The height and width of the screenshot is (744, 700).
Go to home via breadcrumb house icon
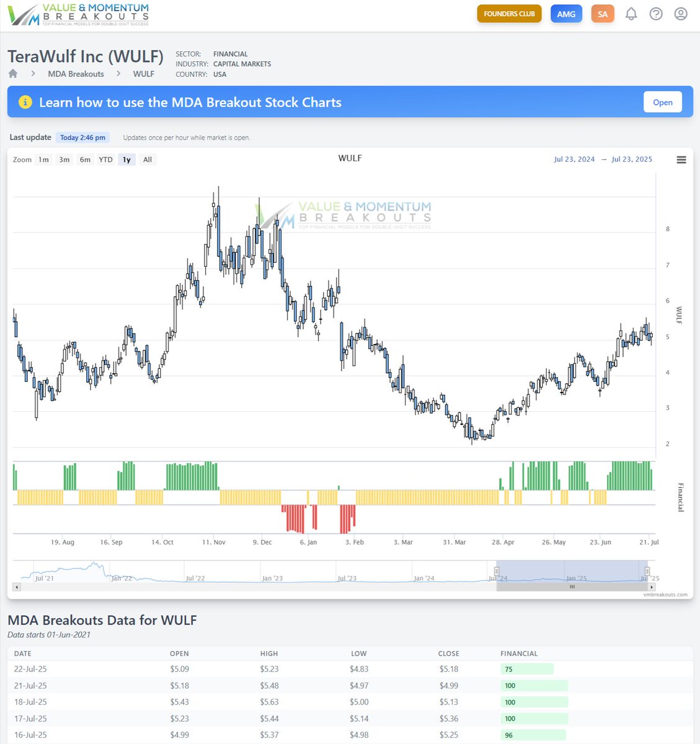pyautogui.click(x=13, y=73)
